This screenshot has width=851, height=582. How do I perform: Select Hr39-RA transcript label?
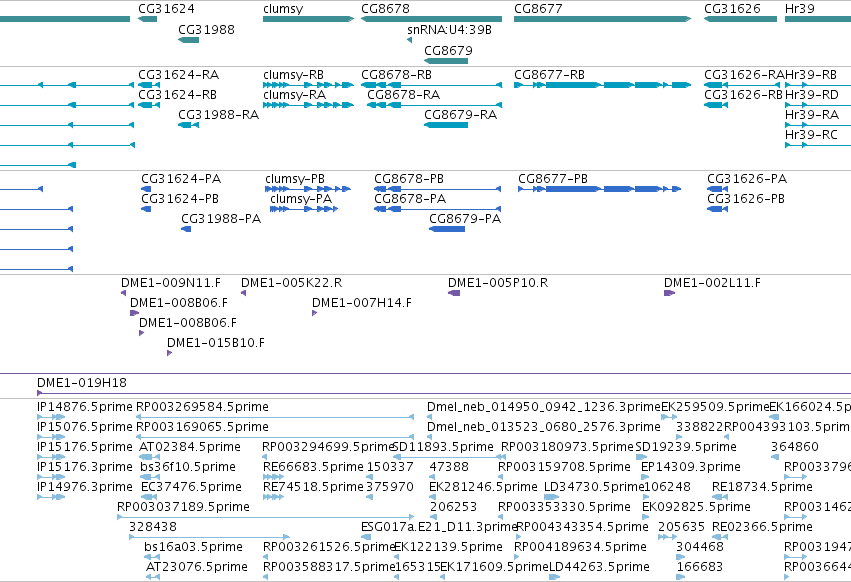point(812,115)
